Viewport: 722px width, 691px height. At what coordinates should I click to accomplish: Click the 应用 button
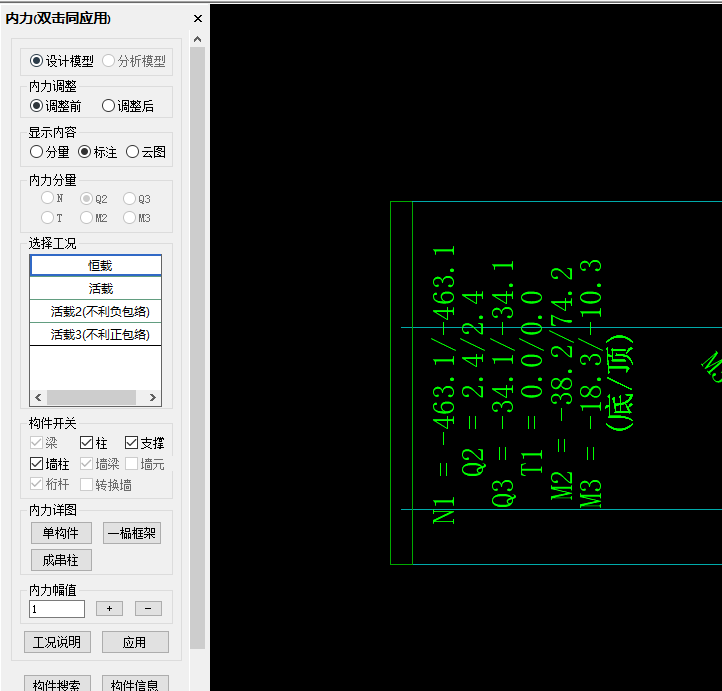(x=135, y=642)
